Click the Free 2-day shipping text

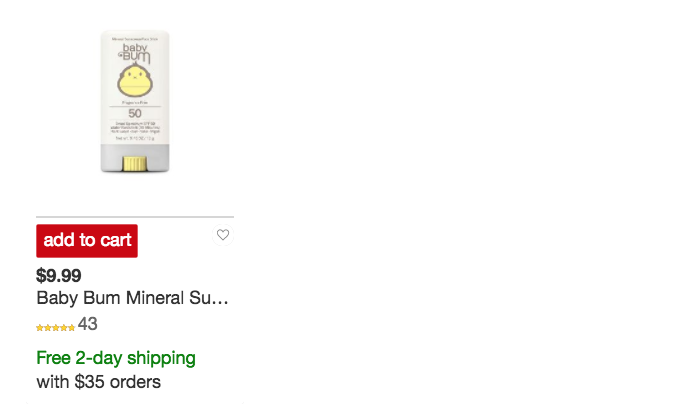tap(116, 358)
